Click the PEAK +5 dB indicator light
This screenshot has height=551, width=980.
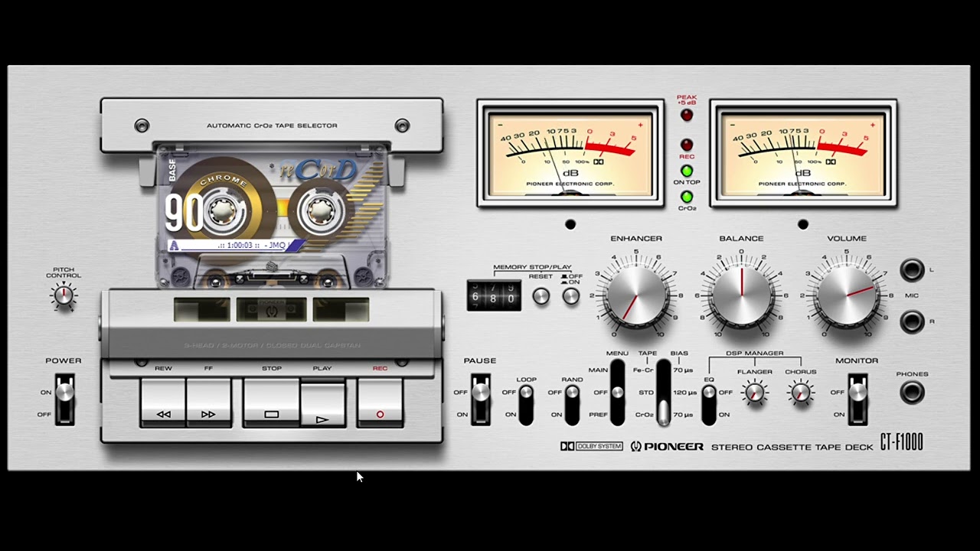[x=687, y=116]
